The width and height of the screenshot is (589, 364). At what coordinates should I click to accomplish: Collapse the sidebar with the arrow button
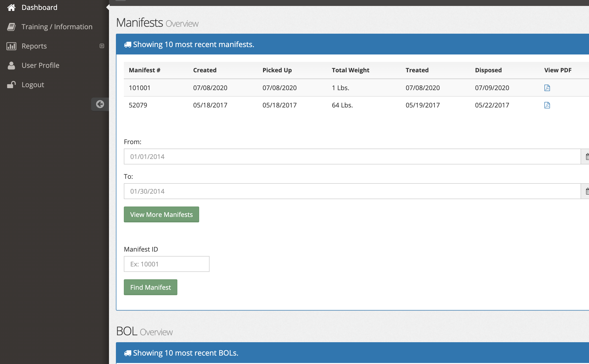tap(100, 104)
